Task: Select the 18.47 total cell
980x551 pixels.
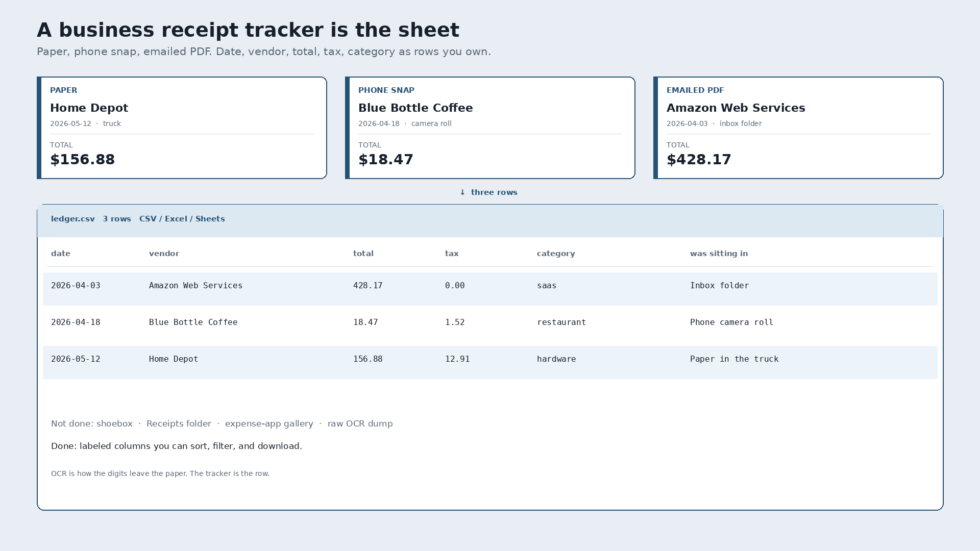Action: tap(365, 322)
